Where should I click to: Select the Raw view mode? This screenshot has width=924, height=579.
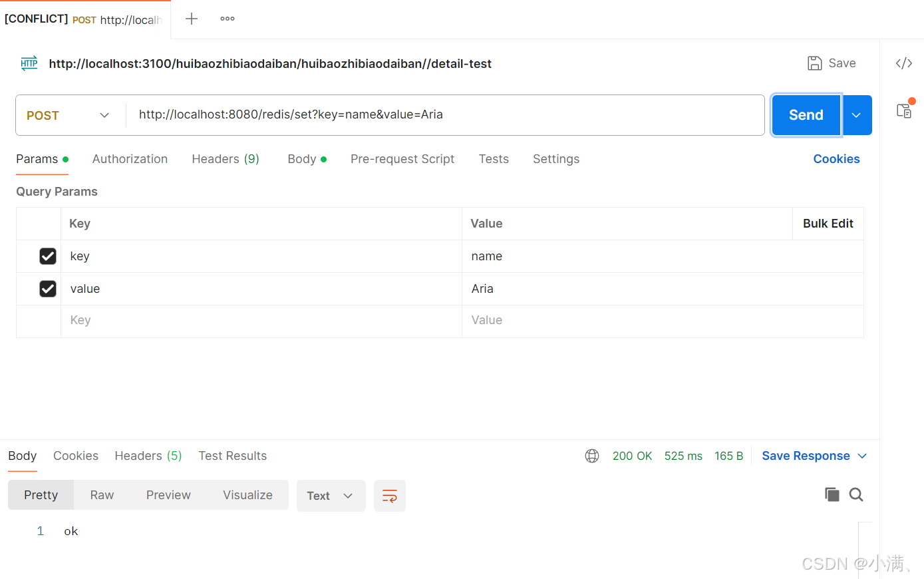coord(102,495)
